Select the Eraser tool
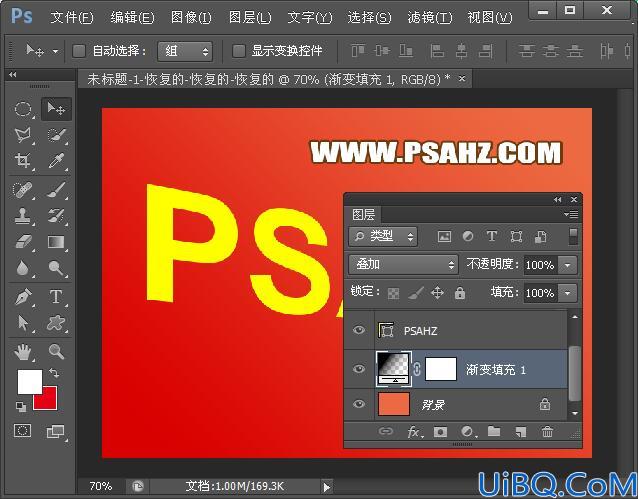This screenshot has width=638, height=499. pyautogui.click(x=23, y=242)
